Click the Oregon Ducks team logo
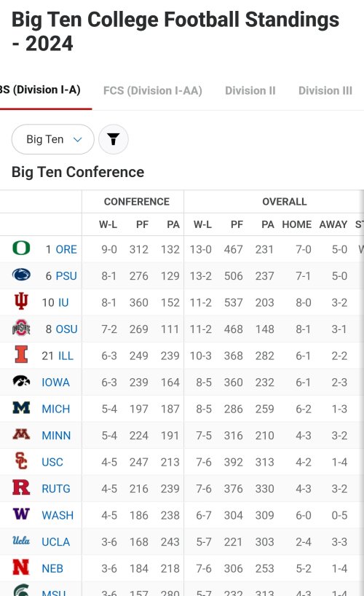The width and height of the screenshot is (364, 596). point(21,248)
